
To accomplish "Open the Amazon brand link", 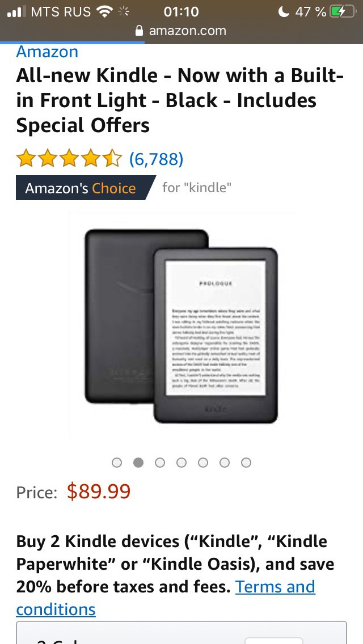I will tap(47, 52).
